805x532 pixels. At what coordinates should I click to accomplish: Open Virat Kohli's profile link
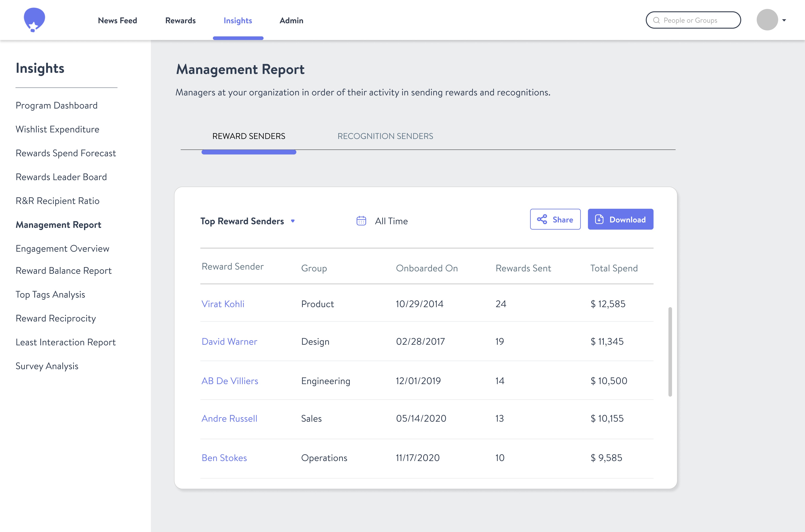point(223,304)
